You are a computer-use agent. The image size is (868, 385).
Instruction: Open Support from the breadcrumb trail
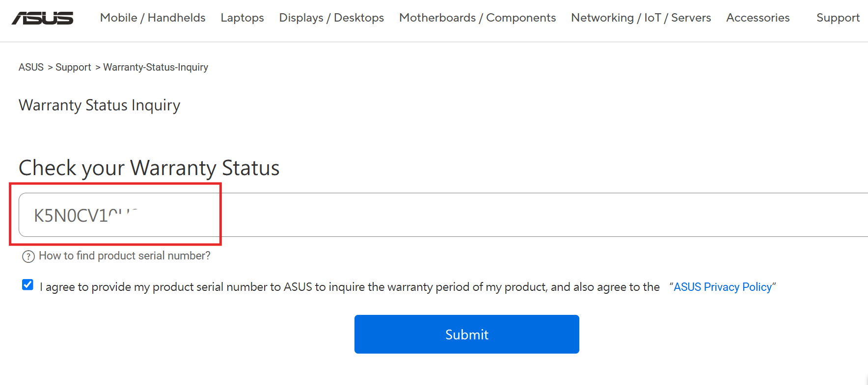click(x=73, y=67)
